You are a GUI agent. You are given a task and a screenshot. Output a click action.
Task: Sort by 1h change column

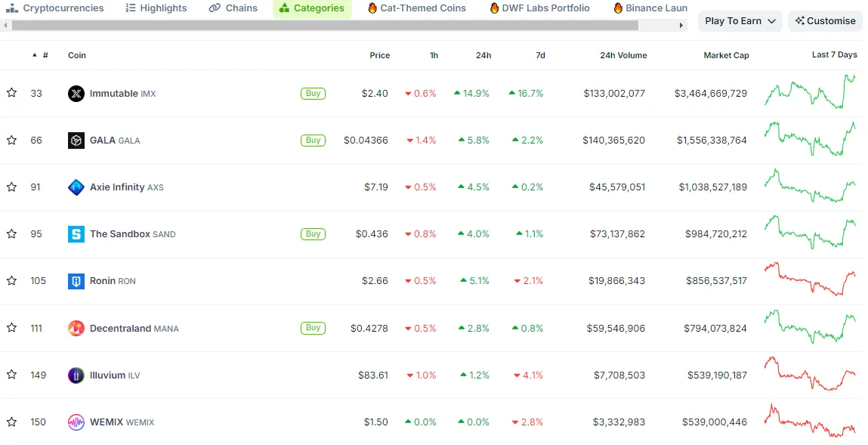[x=434, y=55]
